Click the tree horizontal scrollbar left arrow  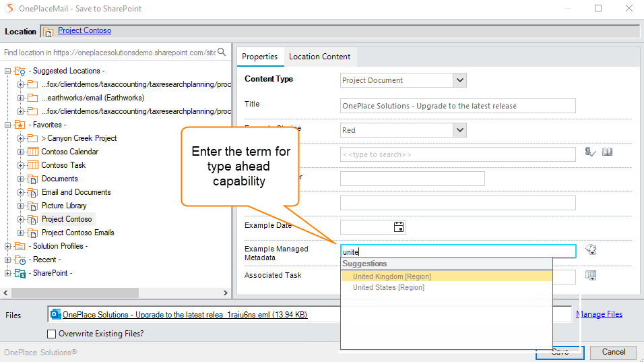tap(6, 293)
